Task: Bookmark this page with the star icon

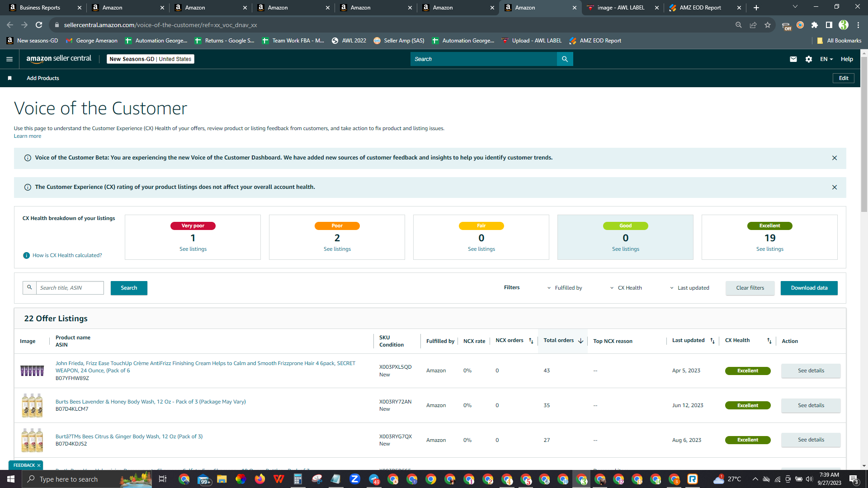Action: coord(768,25)
